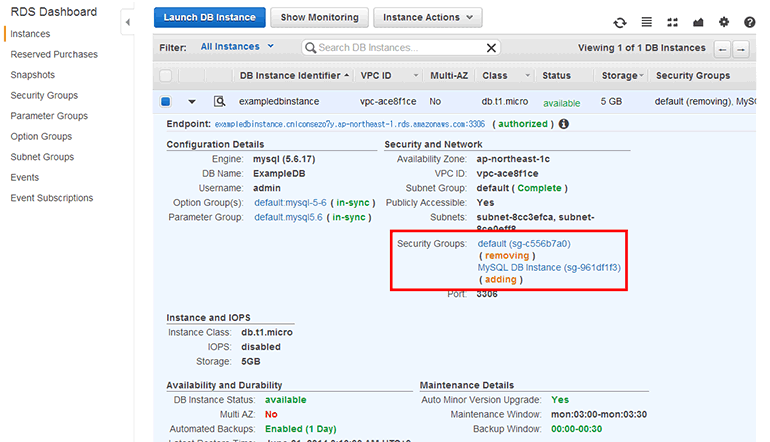
Task: Click the Launch DB Instance button
Action: click(x=210, y=17)
